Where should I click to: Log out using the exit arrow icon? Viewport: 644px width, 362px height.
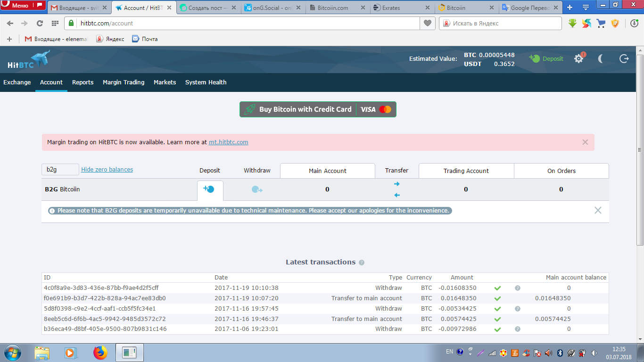click(x=624, y=58)
